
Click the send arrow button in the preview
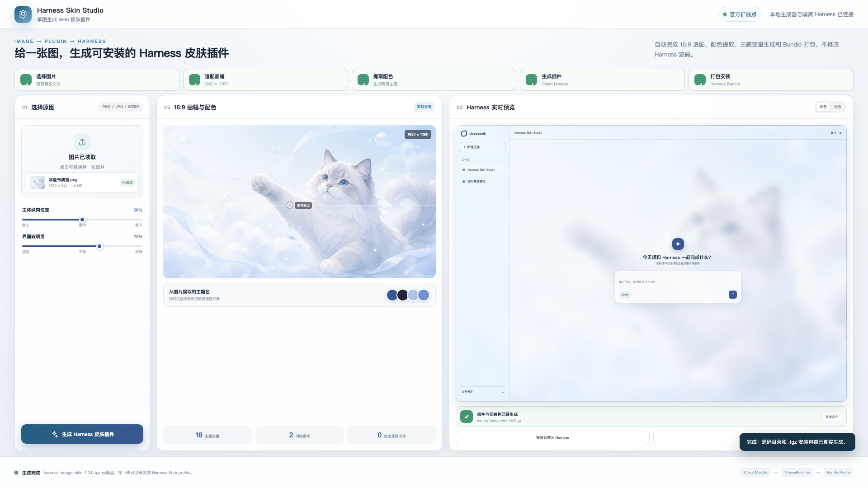(733, 295)
